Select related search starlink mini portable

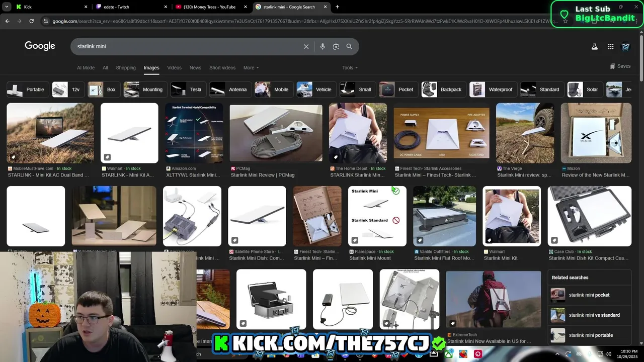589,335
